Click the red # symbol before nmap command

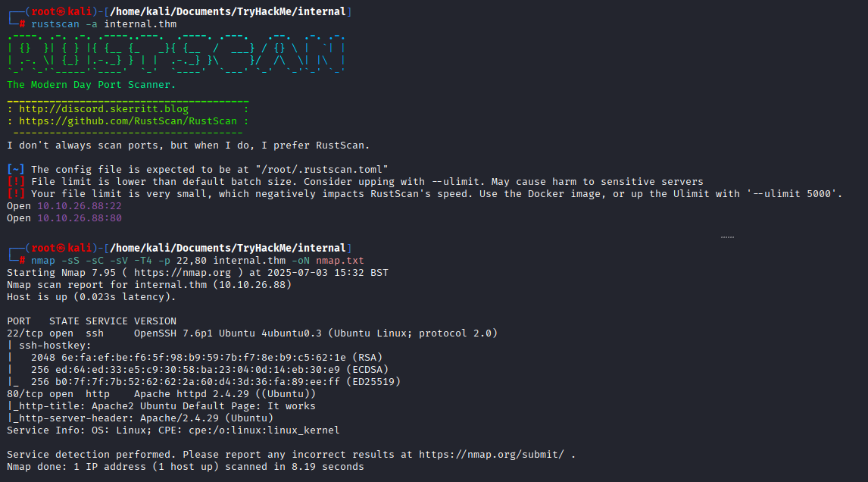(22, 261)
